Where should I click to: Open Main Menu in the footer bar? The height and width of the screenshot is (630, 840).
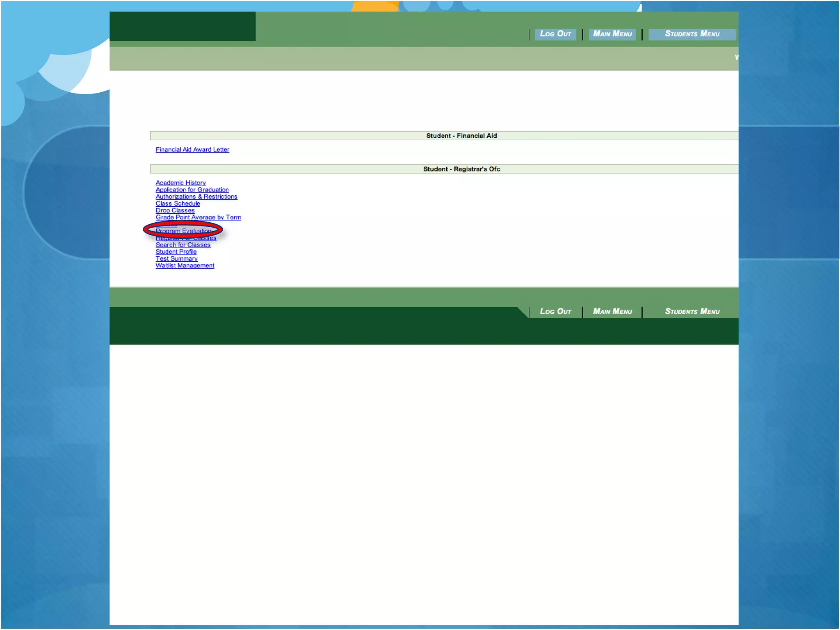612,312
